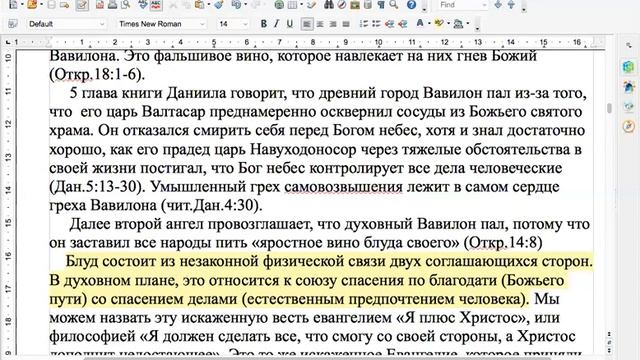This screenshot has height=360, width=640.
Task: Open the Highlighting color dropdown arrow
Action: 448,23
